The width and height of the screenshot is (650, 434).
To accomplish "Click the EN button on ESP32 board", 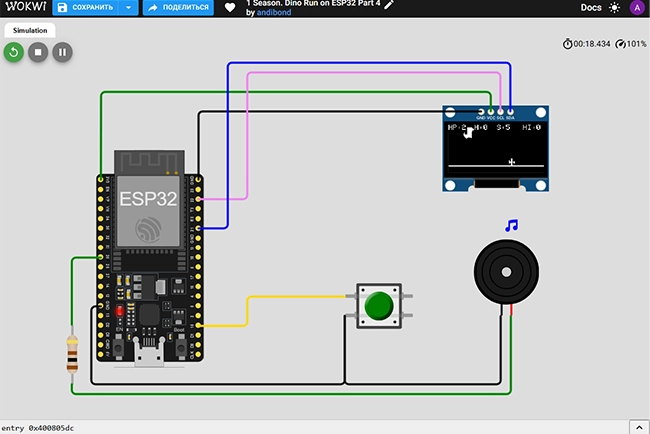I will coord(119,347).
